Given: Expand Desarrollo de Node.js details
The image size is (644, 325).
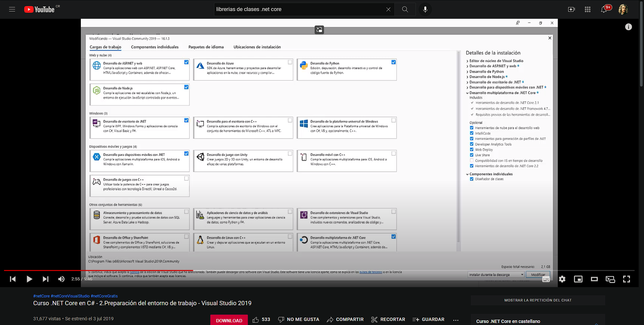Looking at the screenshot, I should [x=467, y=77].
